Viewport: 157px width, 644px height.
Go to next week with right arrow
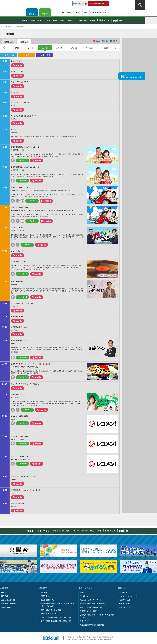pyautogui.click(x=115, y=48)
